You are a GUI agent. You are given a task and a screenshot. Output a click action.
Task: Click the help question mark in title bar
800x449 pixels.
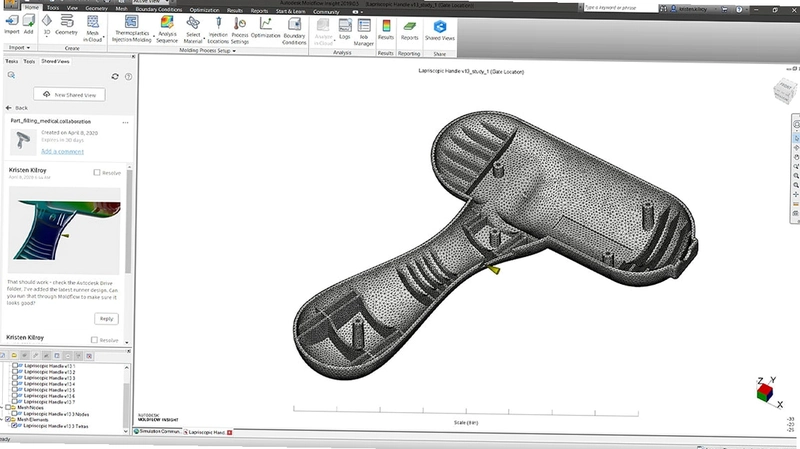(x=739, y=9)
